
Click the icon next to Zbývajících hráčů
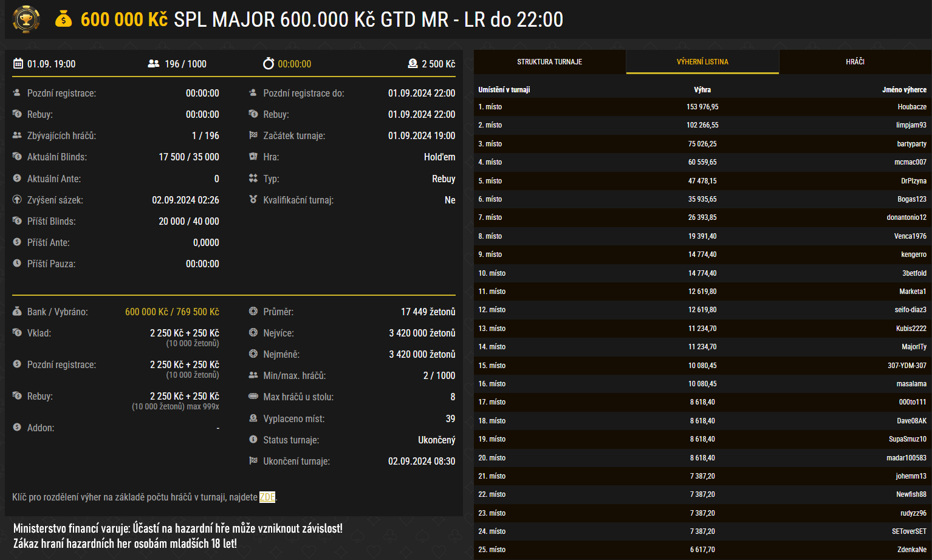click(17, 135)
